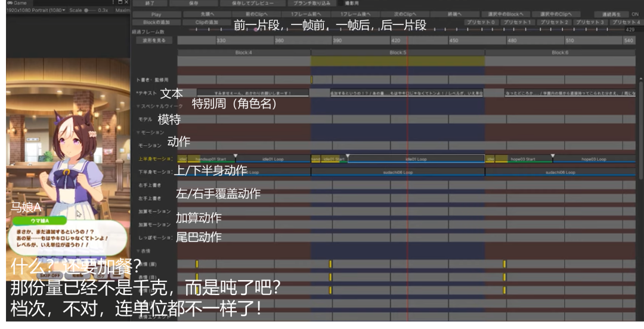Jump to start with 先頭へ button

[x=208, y=14]
